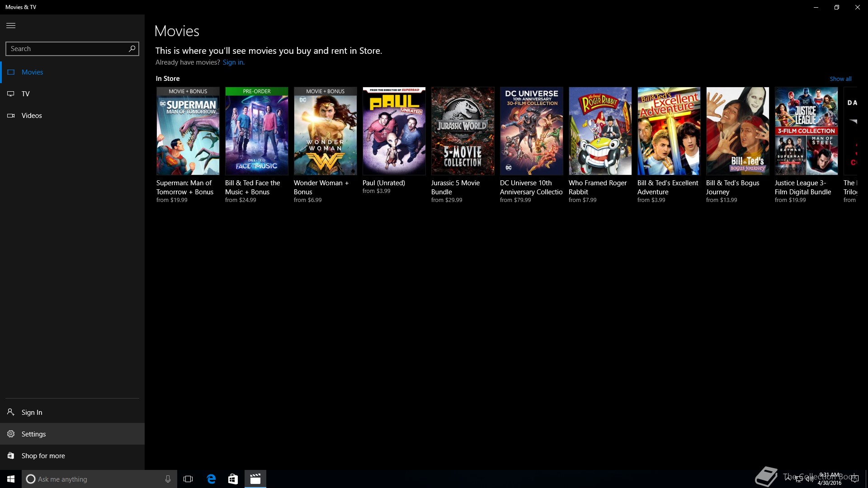This screenshot has width=868, height=488.
Task: Click 'from $13.99' Bogus Journey price
Action: (x=722, y=200)
